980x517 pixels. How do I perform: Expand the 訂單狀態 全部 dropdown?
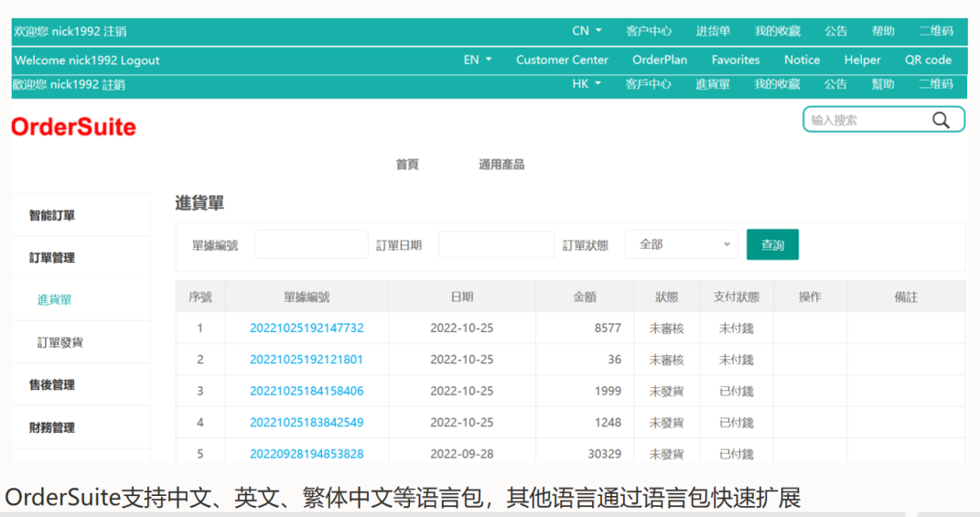tap(681, 245)
